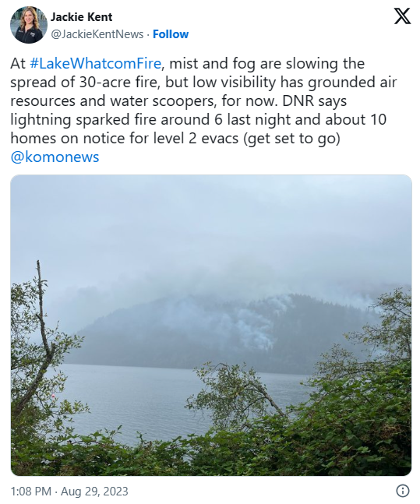Image resolution: width=420 pixels, height=504 pixels.
Task: Open the #LakeWhatcomFire hashtag
Action: pos(96,63)
